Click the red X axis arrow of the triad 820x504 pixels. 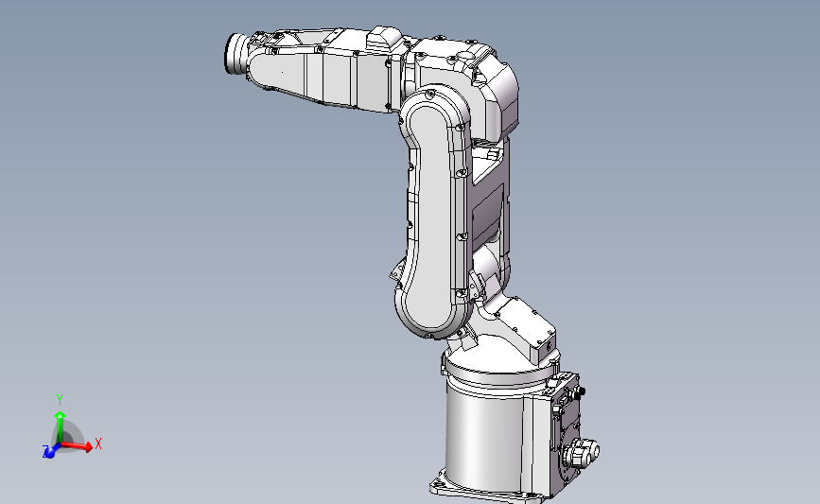tap(78, 445)
